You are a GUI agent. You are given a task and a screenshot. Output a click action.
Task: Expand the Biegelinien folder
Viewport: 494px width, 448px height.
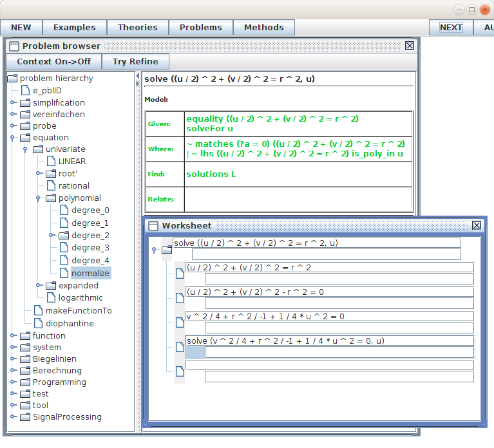[13, 359]
